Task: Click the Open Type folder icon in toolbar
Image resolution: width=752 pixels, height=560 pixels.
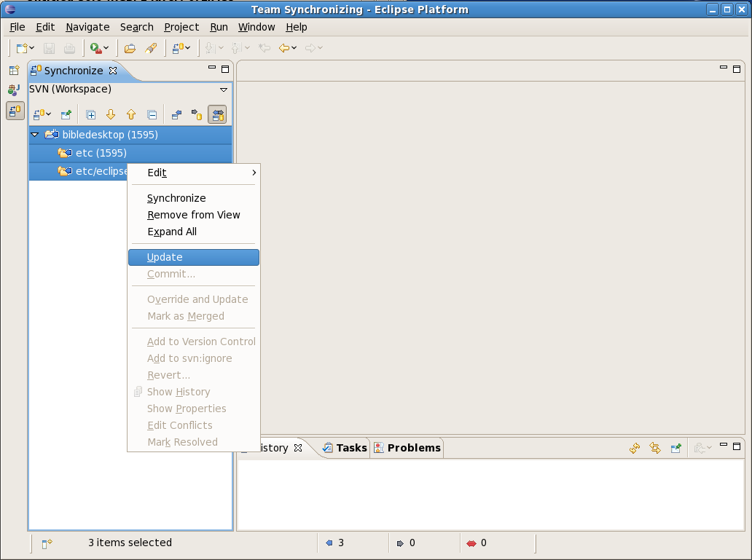Action: coord(130,48)
